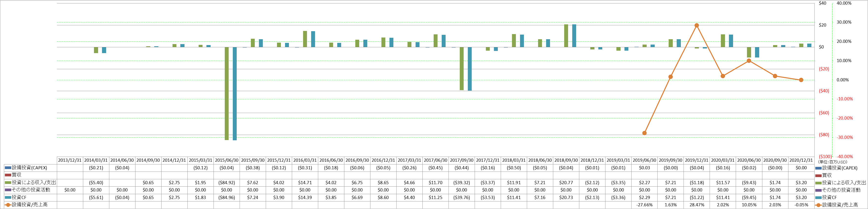Select the ($9.43) table cell
Image resolution: width=868 pixels, height=209 pixels.
[x=749, y=183]
